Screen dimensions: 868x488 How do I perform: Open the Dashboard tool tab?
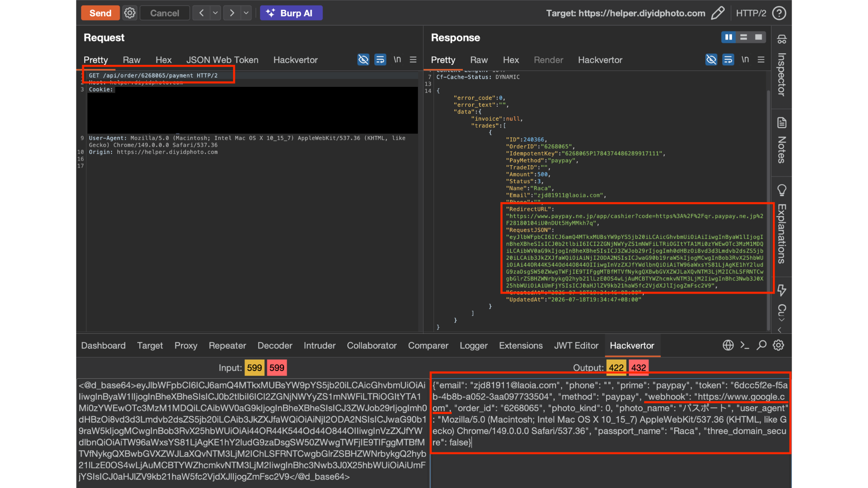103,346
